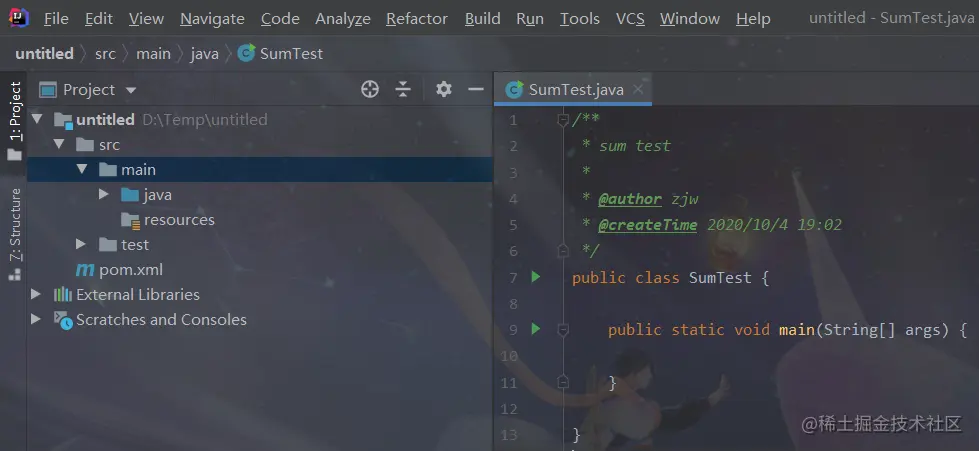
Task: Click the Scratches and Consoles clock icon
Action: (x=63, y=320)
